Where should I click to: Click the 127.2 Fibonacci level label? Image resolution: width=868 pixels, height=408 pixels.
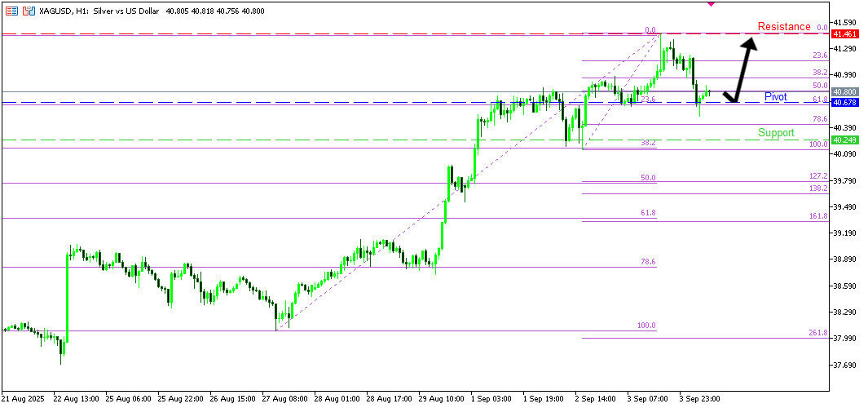click(818, 176)
